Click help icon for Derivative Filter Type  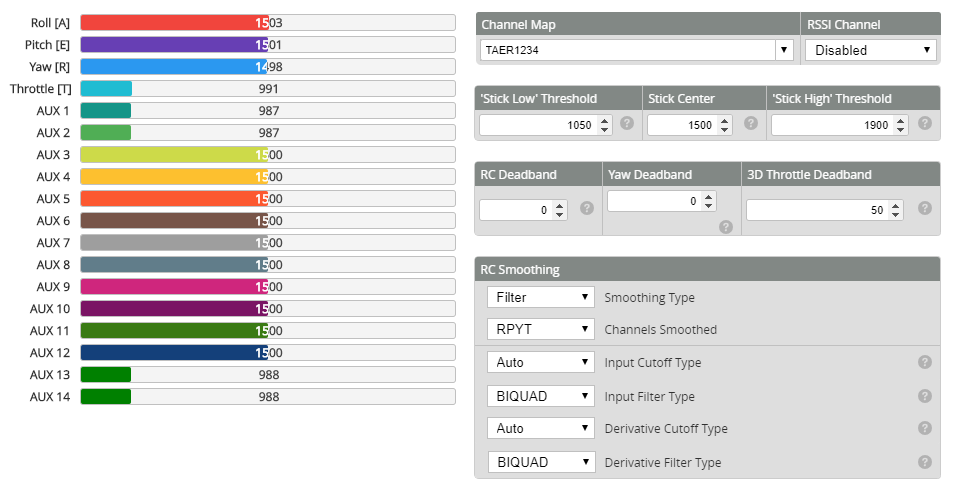click(924, 462)
